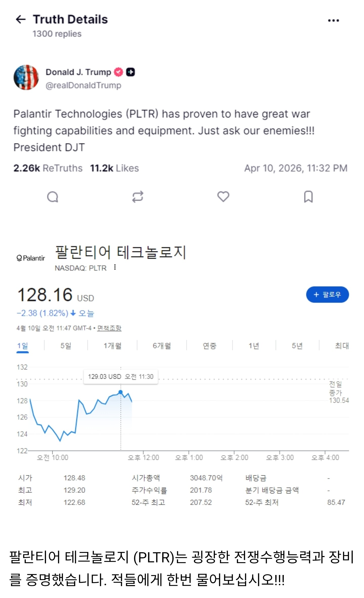View the 2.26k ReTruths list
364x598 pixels.
point(48,168)
